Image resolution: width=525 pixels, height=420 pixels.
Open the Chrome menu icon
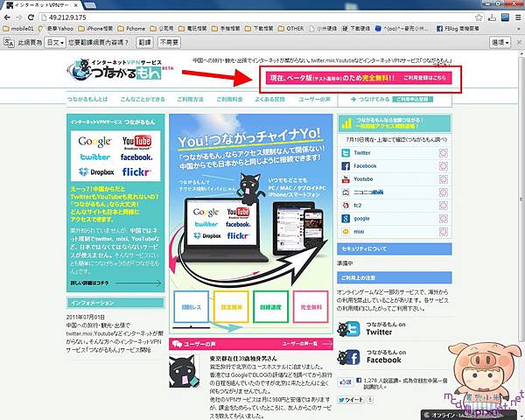[x=518, y=17]
